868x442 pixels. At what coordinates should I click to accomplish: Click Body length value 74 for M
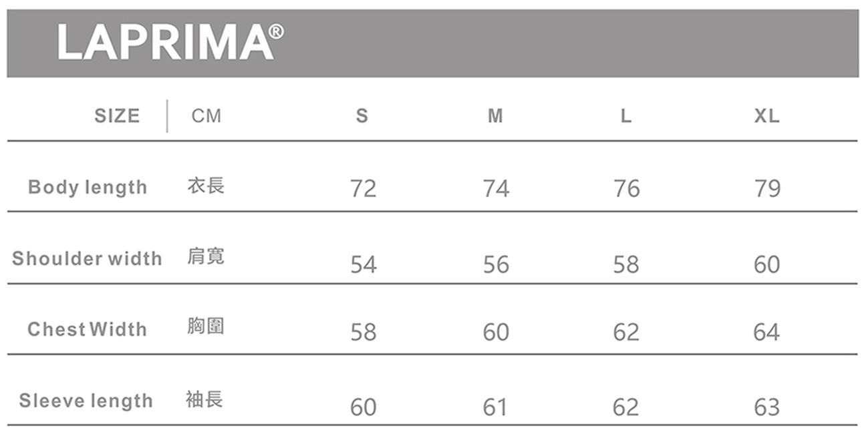coord(496,189)
